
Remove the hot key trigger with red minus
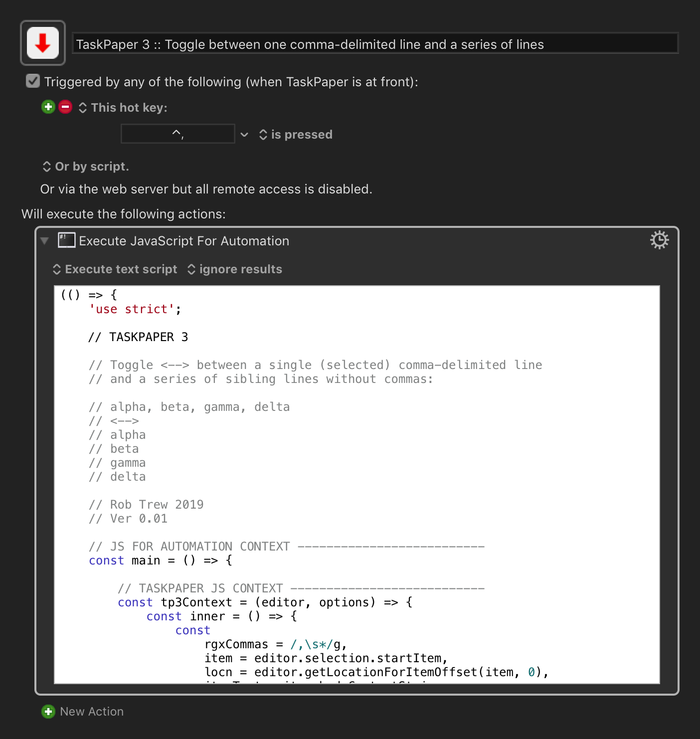[x=65, y=107]
